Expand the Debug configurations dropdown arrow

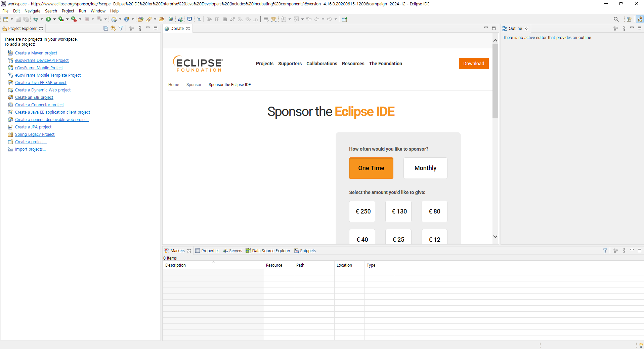pyautogui.click(x=42, y=19)
